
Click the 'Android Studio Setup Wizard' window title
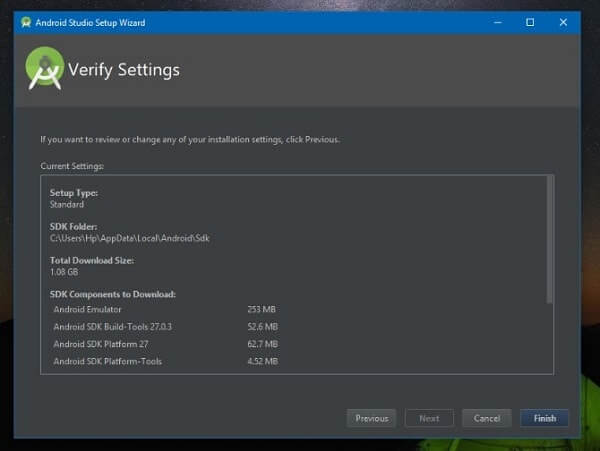pos(90,23)
